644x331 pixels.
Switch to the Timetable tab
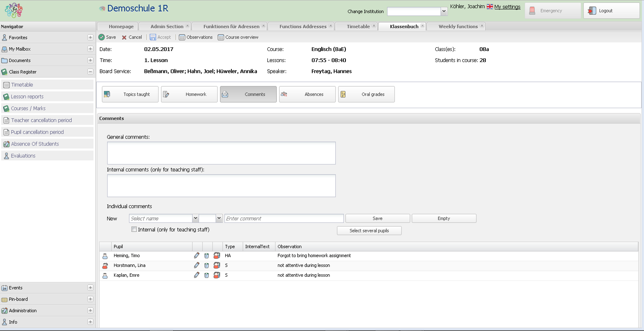[x=358, y=26]
